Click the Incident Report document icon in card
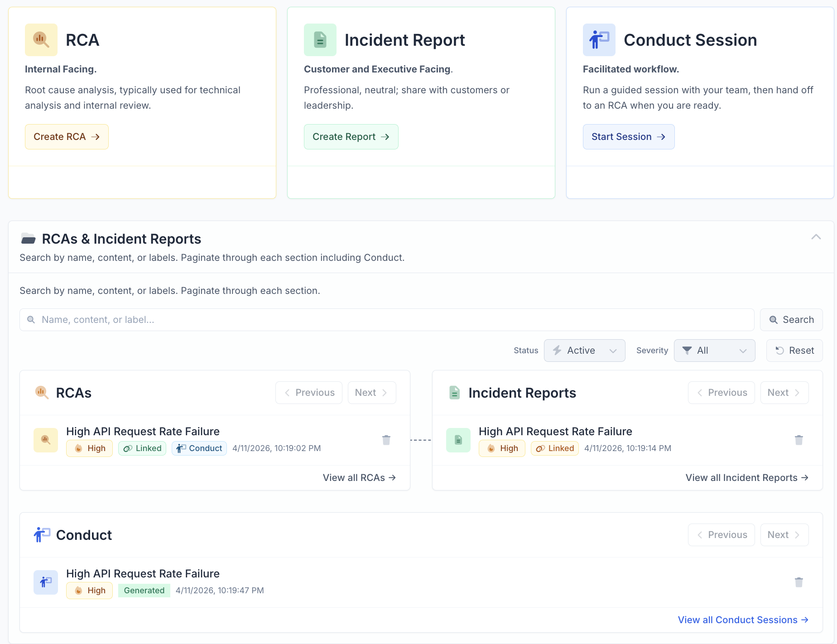Viewport: 837px width, 644px height. [320, 40]
